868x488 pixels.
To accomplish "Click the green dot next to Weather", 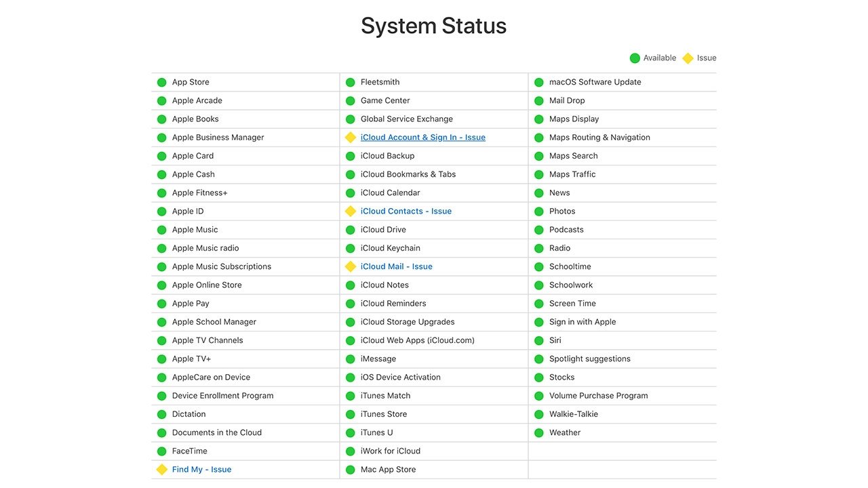I will pos(539,433).
